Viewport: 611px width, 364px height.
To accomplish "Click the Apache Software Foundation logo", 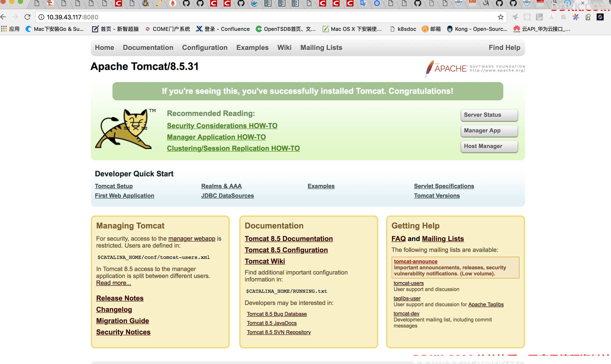I will click(x=475, y=68).
